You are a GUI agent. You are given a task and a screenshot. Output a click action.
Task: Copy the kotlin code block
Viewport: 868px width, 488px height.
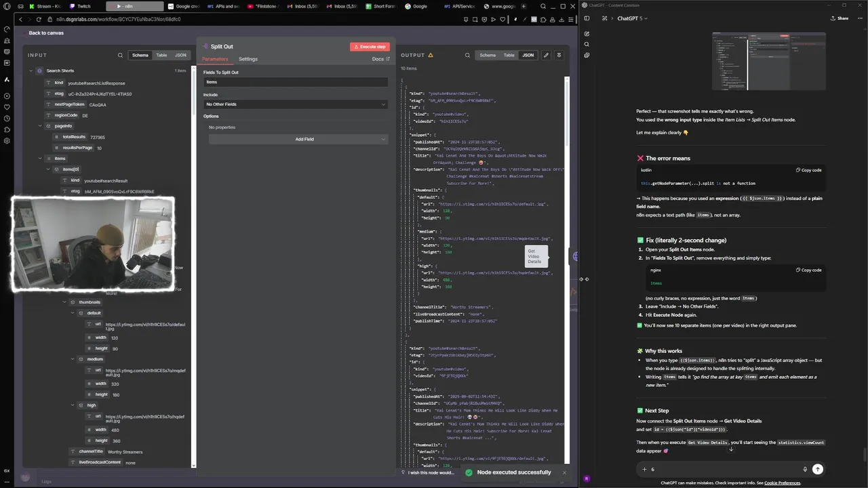coord(808,170)
